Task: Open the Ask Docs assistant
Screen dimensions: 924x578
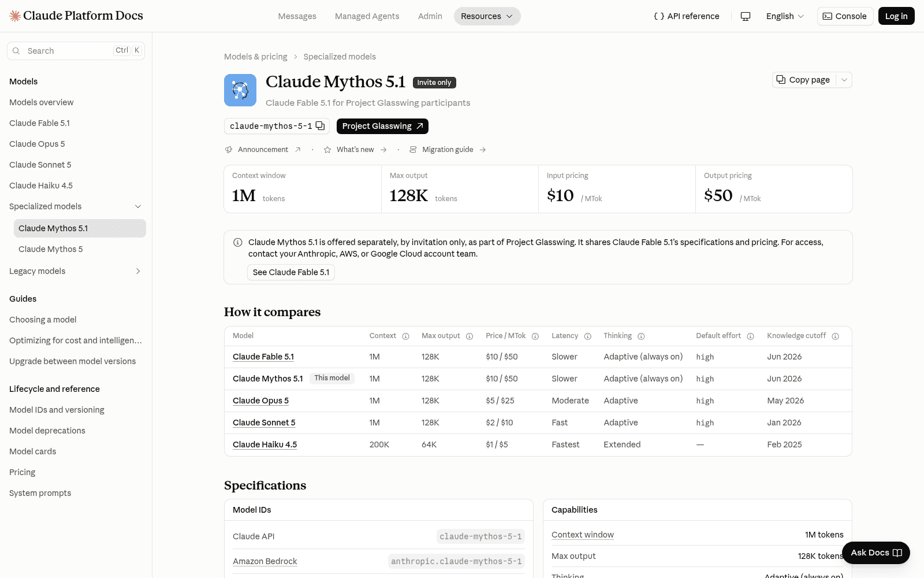Action: (x=876, y=553)
